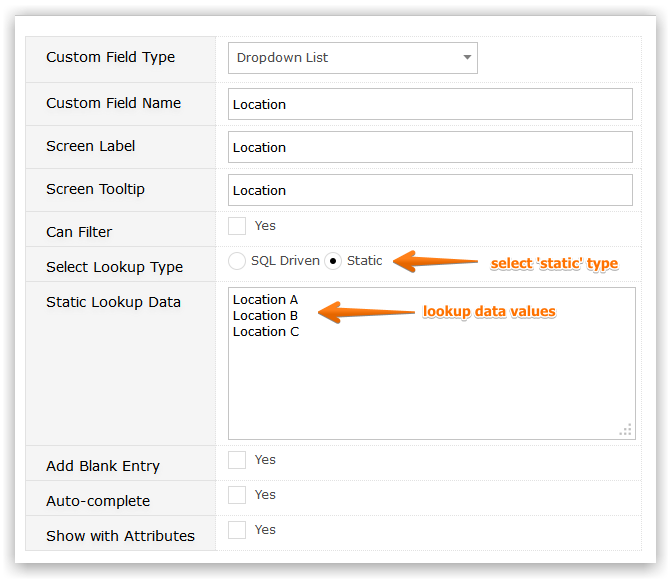Click the Screen Tooltip input field
The width and height of the screenshot is (671, 583).
pyautogui.click(x=430, y=190)
